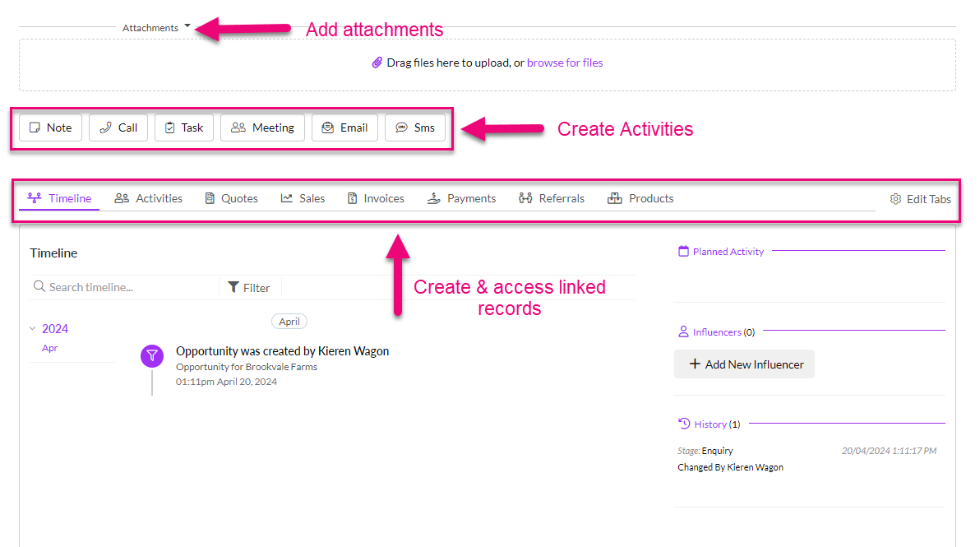Click the Influencers person icon
Viewport: 980px width, 547px height.
coord(683,332)
